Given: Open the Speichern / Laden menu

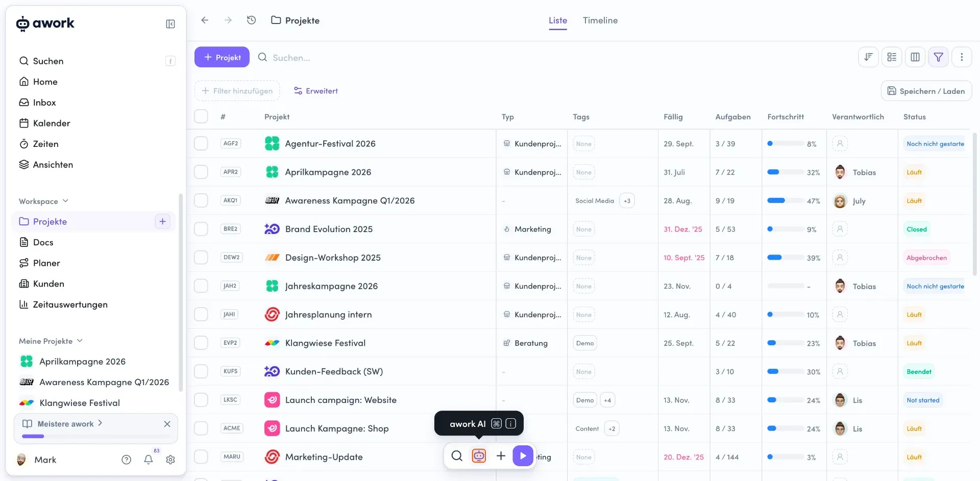Looking at the screenshot, I should point(926,91).
